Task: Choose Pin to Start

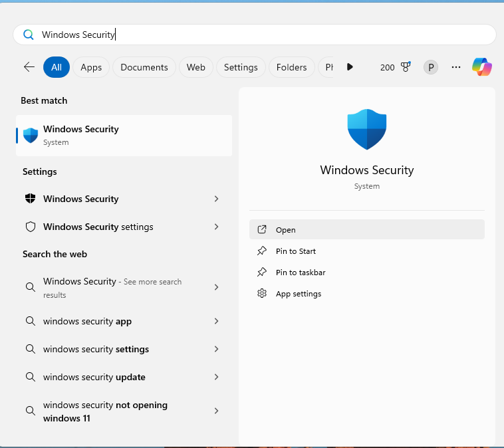Action: pos(367,251)
